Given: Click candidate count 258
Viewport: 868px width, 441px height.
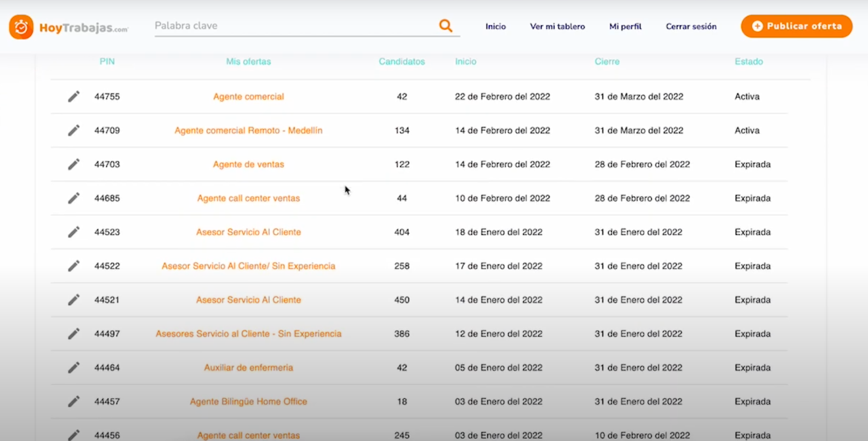Looking at the screenshot, I should pos(402,266).
